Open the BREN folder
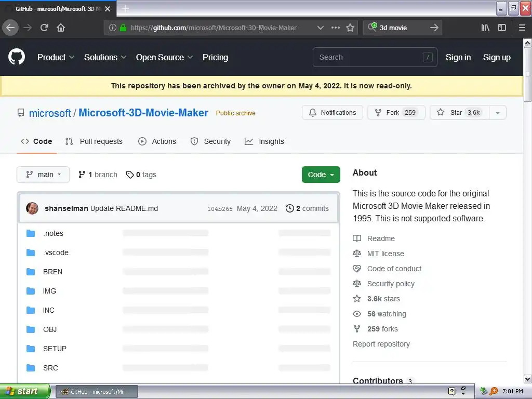Image resolution: width=532 pixels, height=399 pixels. [x=52, y=272]
